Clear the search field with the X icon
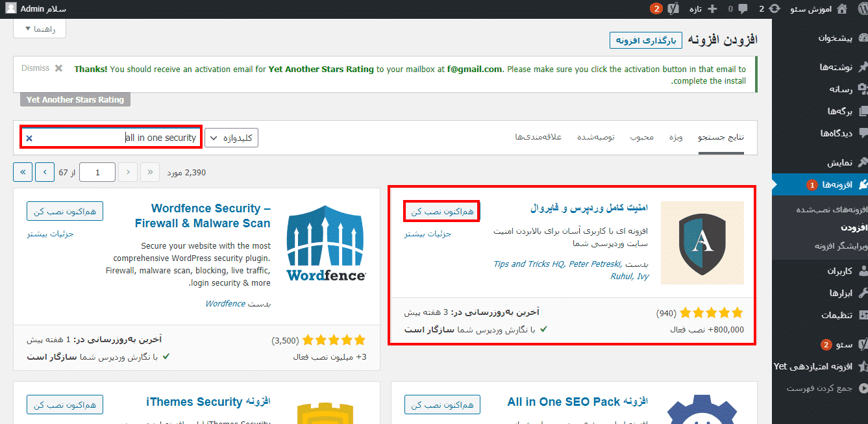The width and height of the screenshot is (868, 424). (x=29, y=138)
